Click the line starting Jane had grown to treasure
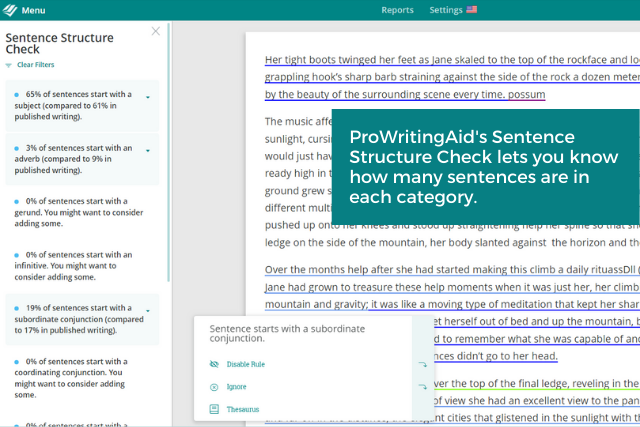This screenshot has width=640, height=427. point(452,287)
